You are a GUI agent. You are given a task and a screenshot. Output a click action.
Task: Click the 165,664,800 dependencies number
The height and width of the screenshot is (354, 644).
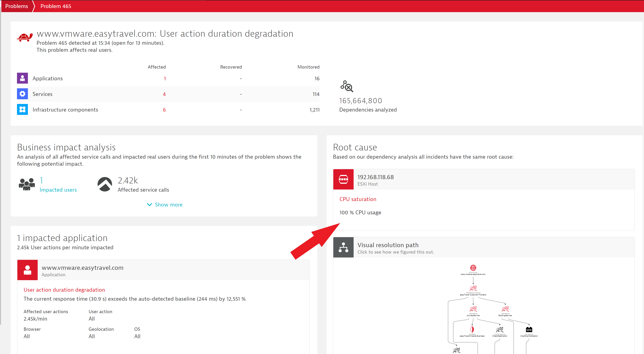click(x=360, y=101)
